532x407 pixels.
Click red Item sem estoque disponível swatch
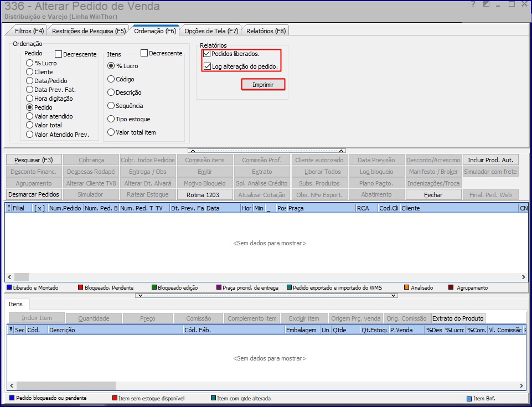tap(115, 398)
